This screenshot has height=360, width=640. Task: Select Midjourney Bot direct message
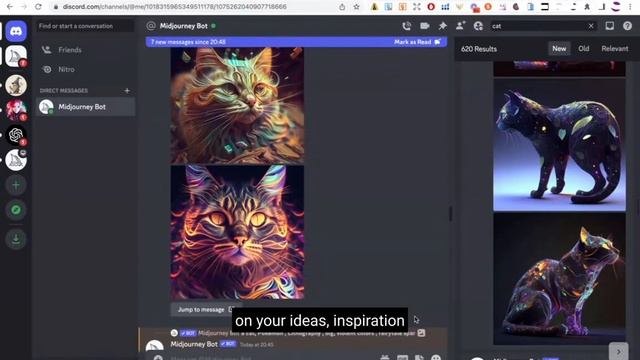coord(85,107)
